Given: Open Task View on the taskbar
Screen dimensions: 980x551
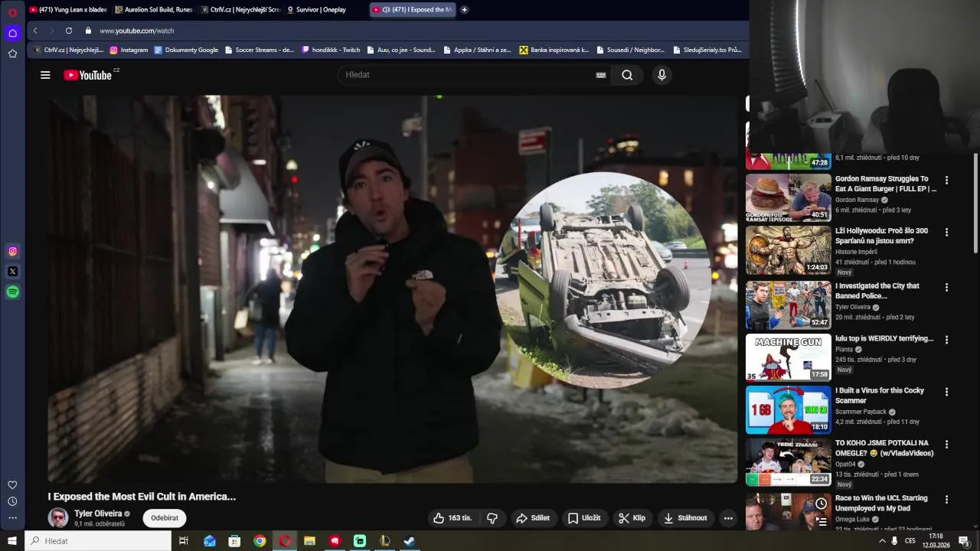Looking at the screenshot, I should [184, 541].
